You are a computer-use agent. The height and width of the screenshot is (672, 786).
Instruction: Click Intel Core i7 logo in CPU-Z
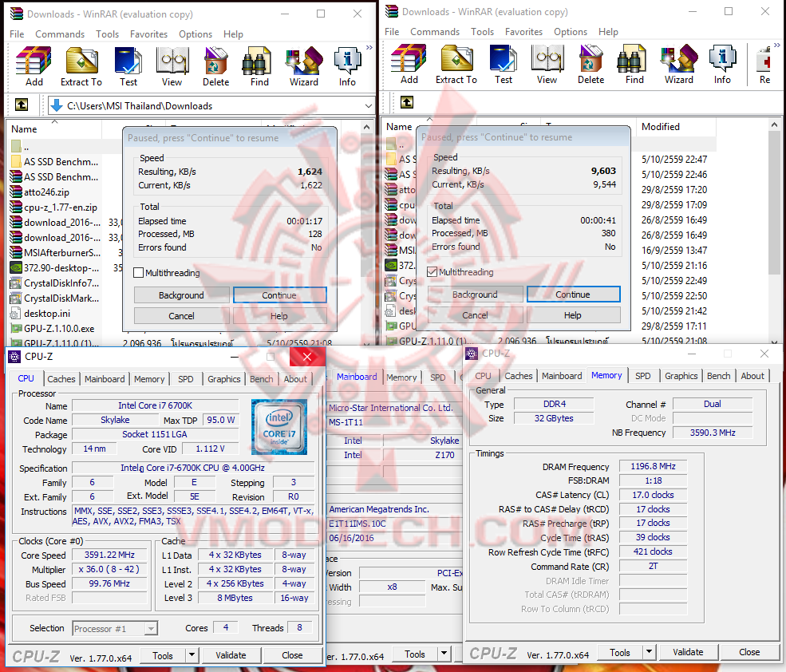click(x=279, y=427)
